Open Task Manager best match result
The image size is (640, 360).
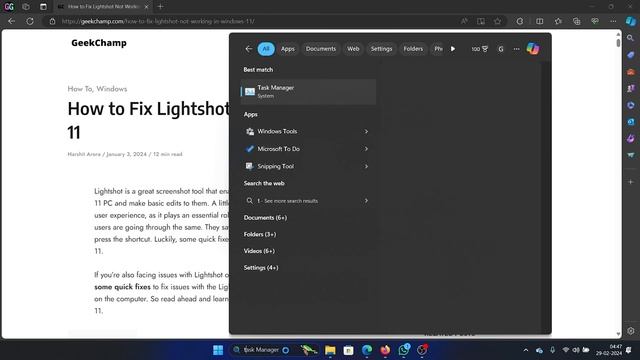(308, 91)
